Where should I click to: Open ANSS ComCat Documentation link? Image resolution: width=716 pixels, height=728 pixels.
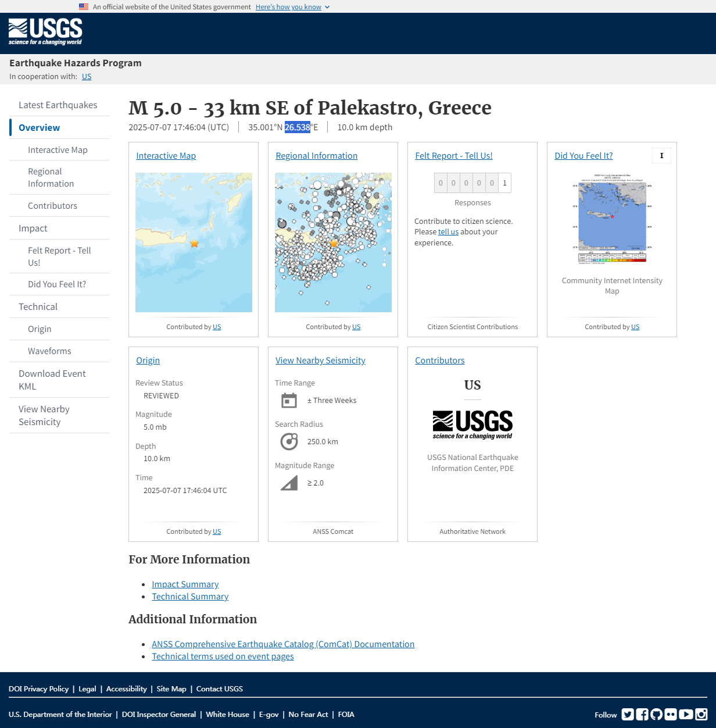(283, 644)
